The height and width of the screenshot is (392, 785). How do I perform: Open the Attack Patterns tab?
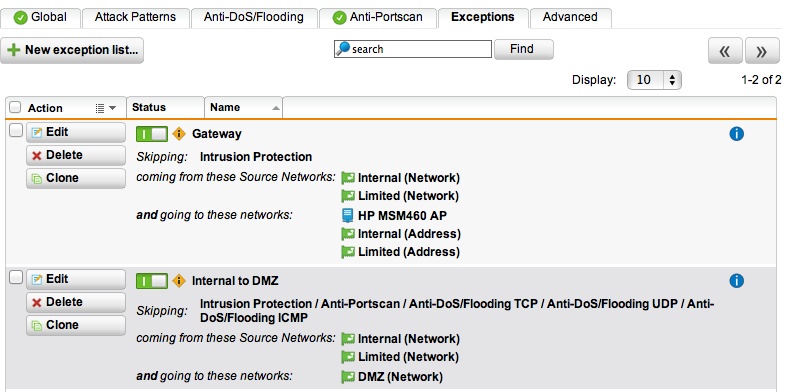coord(135,18)
